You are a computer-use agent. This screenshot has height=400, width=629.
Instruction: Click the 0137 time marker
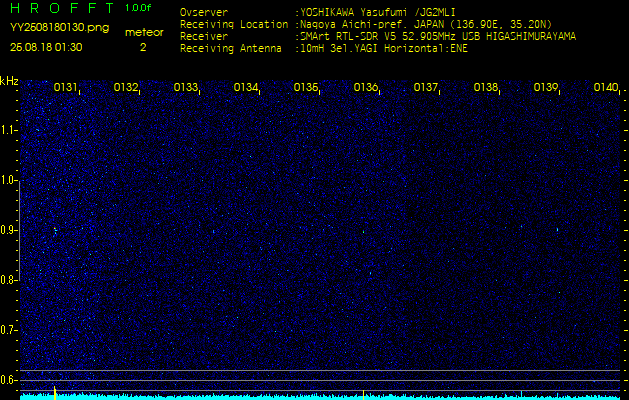[x=425, y=87]
